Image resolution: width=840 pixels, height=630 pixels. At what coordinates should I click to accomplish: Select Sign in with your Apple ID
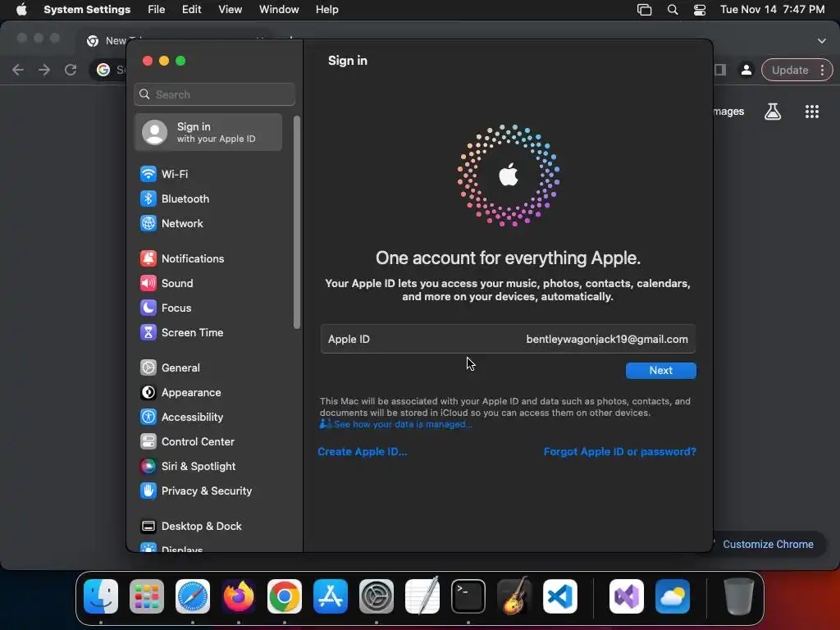point(208,132)
